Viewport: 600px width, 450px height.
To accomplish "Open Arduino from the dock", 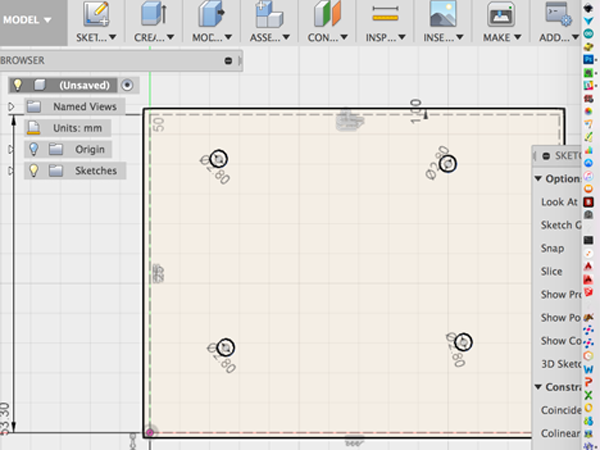I will click(588, 34).
